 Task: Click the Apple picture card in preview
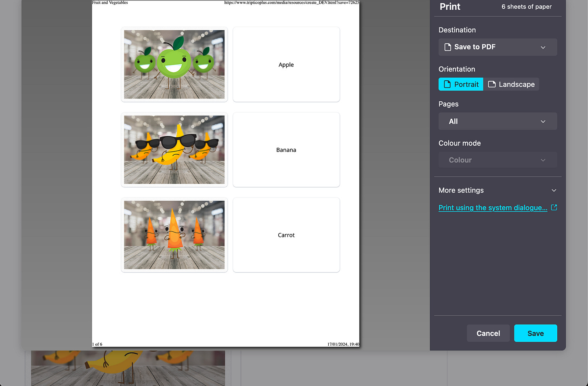pos(174,64)
